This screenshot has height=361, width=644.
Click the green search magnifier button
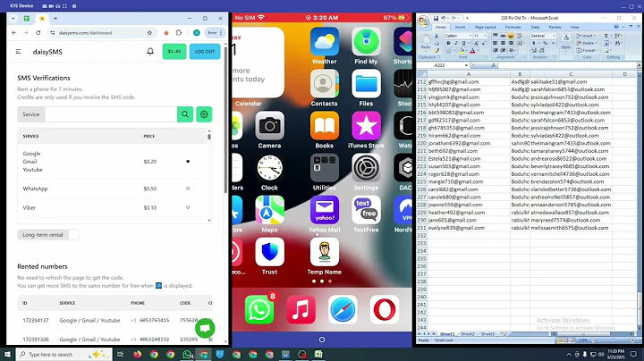click(x=185, y=114)
